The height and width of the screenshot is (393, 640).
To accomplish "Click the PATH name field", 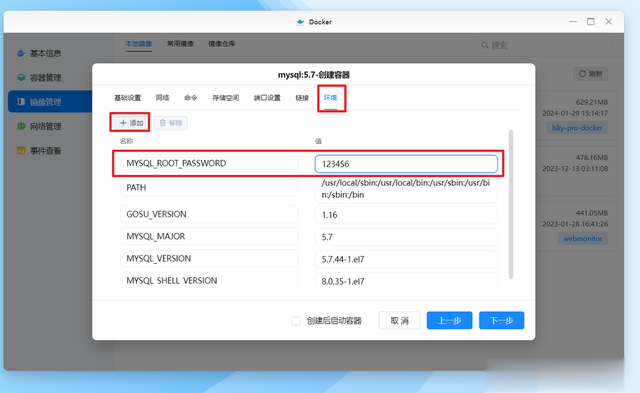I will [x=209, y=188].
